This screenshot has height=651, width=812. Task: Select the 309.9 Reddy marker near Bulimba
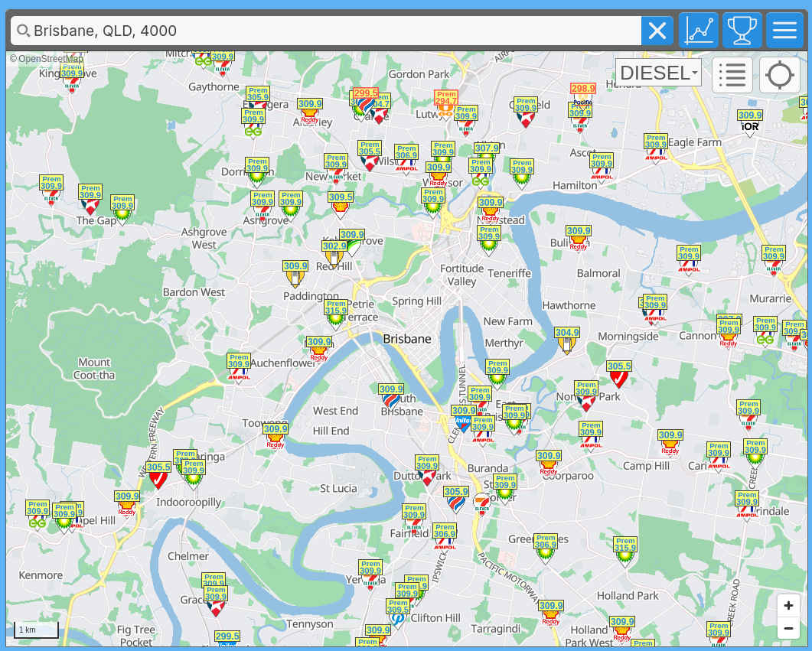tap(578, 239)
